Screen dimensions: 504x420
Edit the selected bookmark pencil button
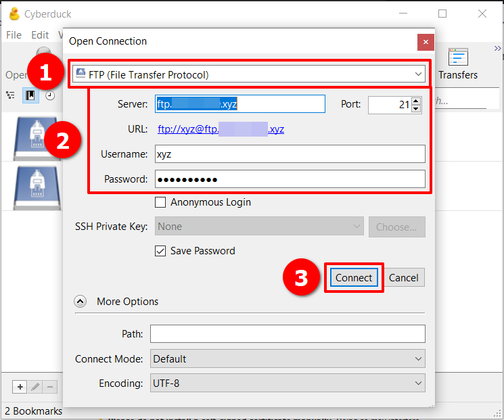point(35,387)
